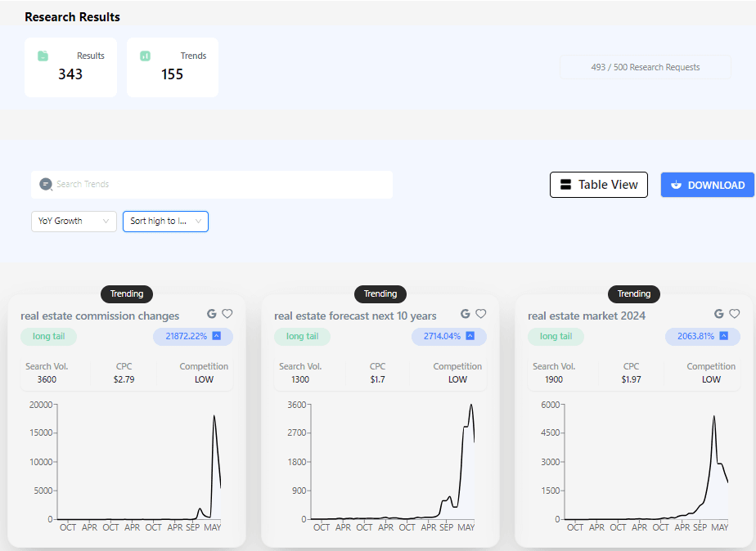Expand the 'Sort high to low' dropdown
Image resolution: width=756 pixels, height=551 pixels.
pos(165,222)
